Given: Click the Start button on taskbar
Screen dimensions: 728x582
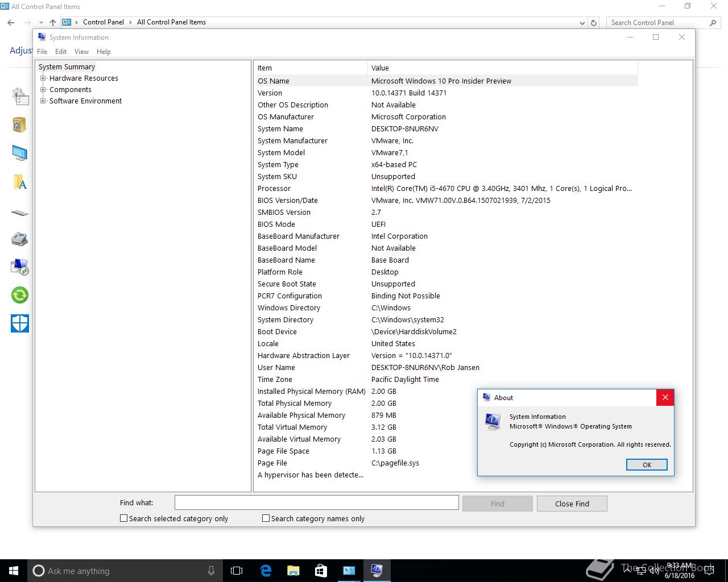Looking at the screenshot, I should pyautogui.click(x=14, y=571).
